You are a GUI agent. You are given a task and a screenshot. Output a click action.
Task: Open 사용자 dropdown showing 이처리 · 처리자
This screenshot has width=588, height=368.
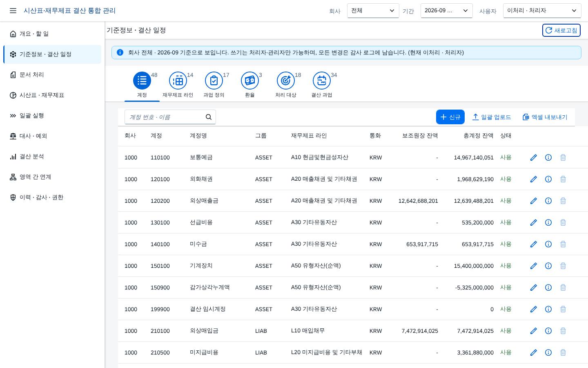click(542, 11)
